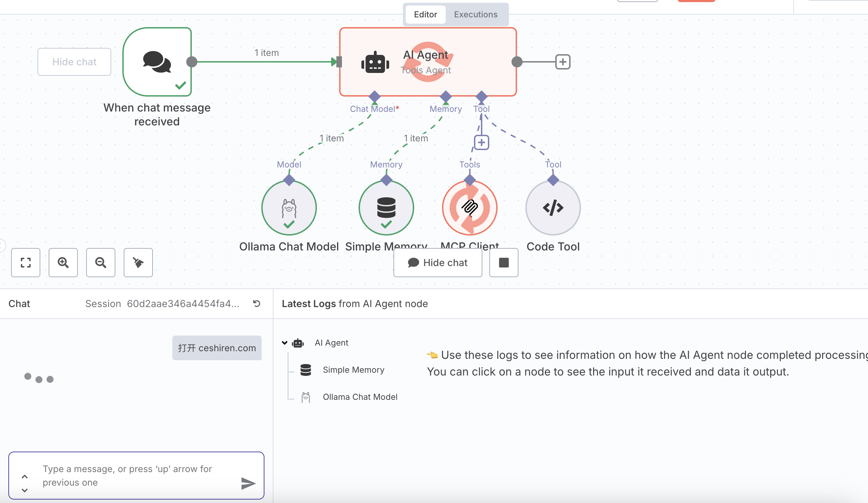This screenshot has height=503, width=868.
Task: Click the chat trigger node icon
Action: pyautogui.click(x=157, y=62)
